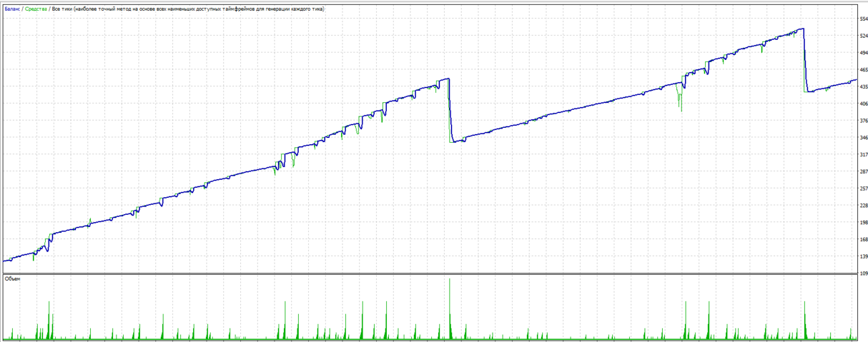Screen dimensions: 868x342
Task: Click the 346 axis value
Action: click(x=863, y=137)
